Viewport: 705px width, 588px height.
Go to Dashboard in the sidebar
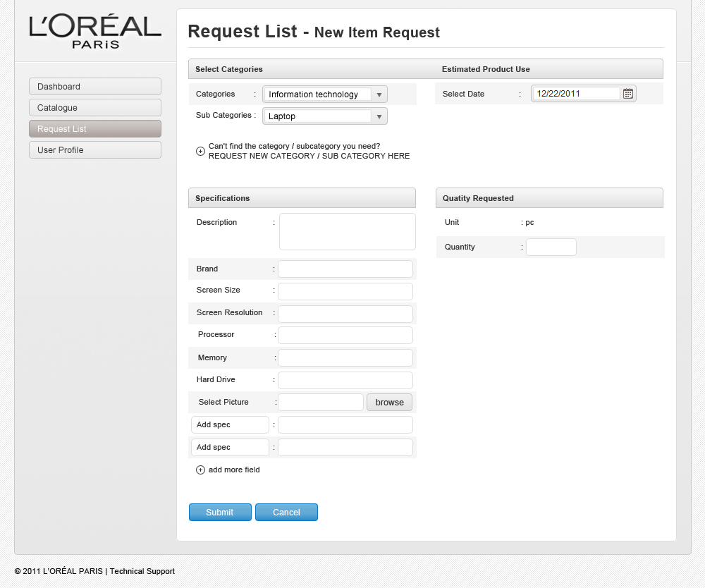pyautogui.click(x=95, y=87)
